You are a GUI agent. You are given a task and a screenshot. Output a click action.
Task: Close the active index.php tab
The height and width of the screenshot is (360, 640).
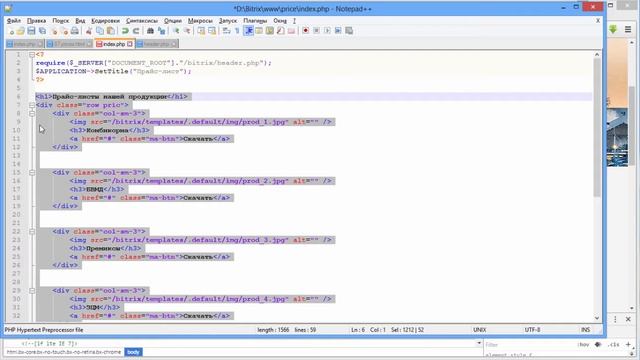tap(130, 44)
